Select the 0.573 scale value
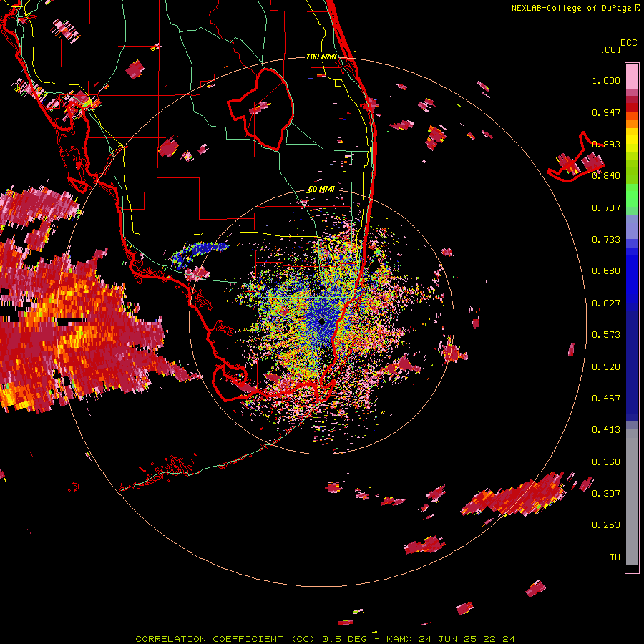 click(x=606, y=335)
